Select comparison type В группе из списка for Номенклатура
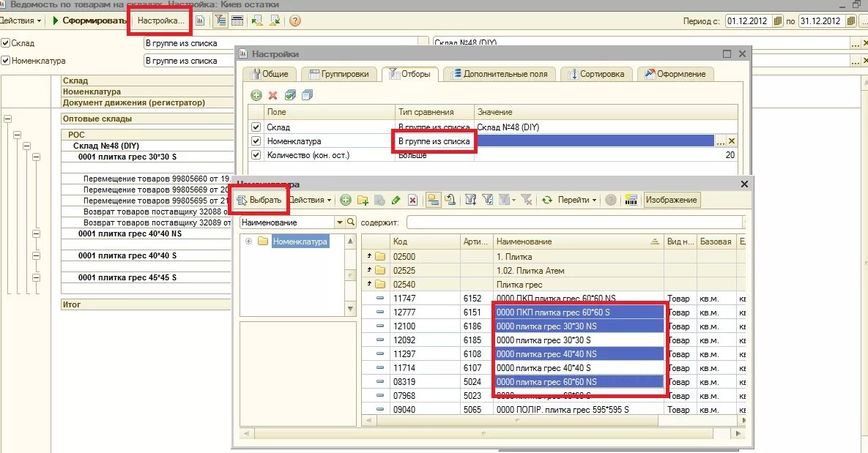This screenshot has height=453, width=868. 434,141
